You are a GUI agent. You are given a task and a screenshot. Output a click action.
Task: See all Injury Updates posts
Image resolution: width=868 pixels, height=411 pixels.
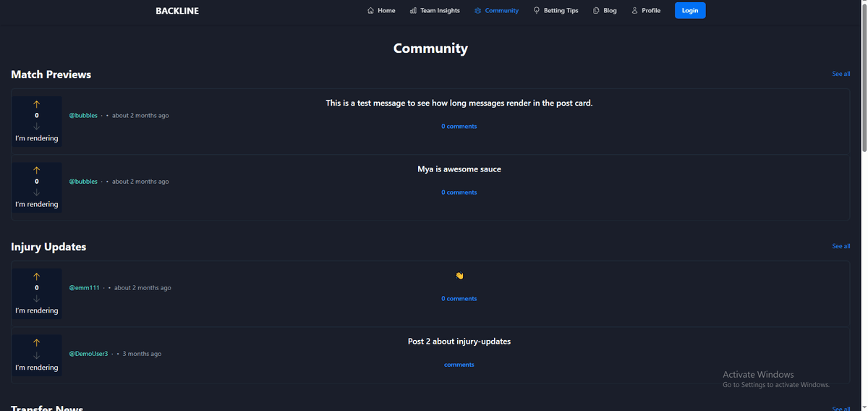coord(841,246)
